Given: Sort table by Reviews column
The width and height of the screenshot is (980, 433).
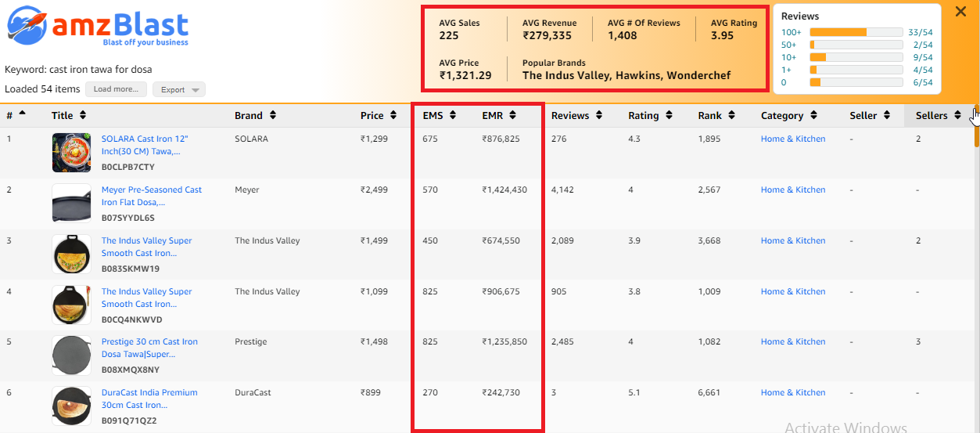Looking at the screenshot, I should coord(599,115).
